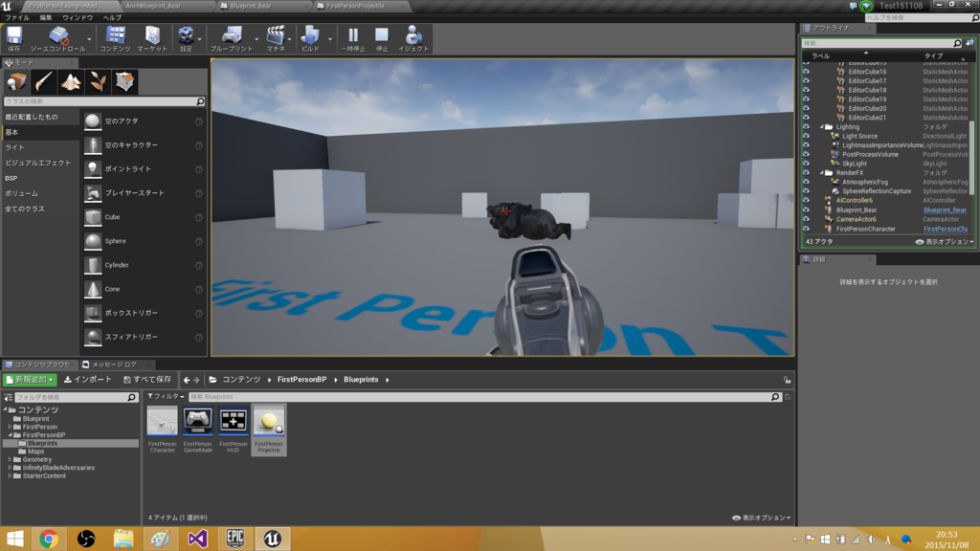Select the Cone placement item

tap(144, 289)
